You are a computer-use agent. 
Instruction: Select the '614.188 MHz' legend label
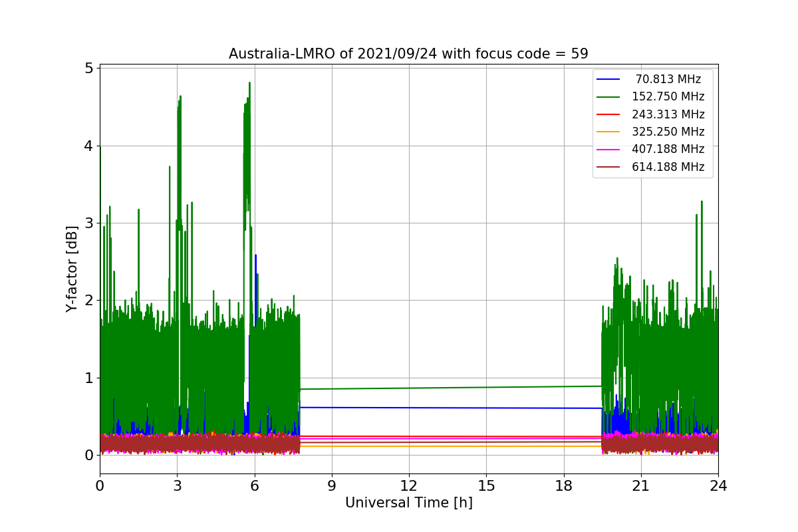[x=668, y=167]
